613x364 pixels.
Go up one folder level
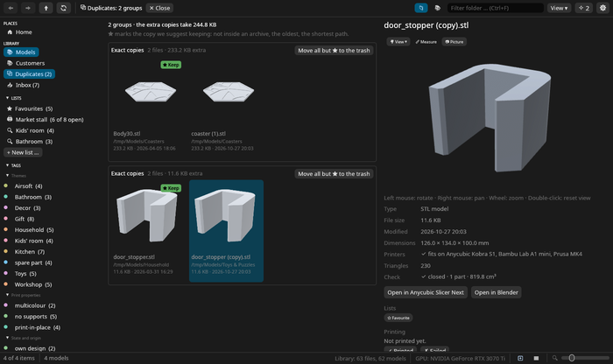coord(46,8)
